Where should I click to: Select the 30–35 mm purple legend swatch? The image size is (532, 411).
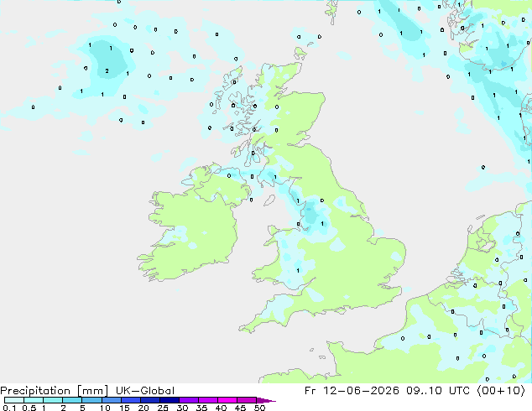click(189, 400)
